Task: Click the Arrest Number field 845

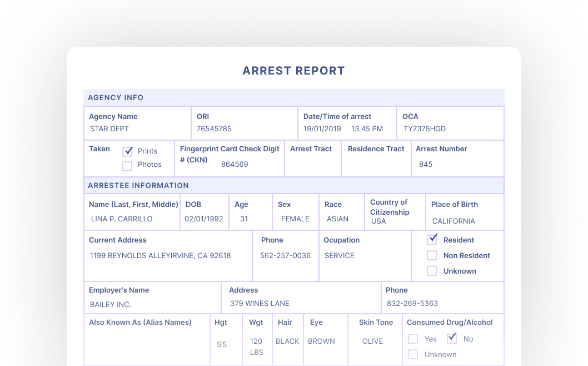Action: click(x=426, y=165)
